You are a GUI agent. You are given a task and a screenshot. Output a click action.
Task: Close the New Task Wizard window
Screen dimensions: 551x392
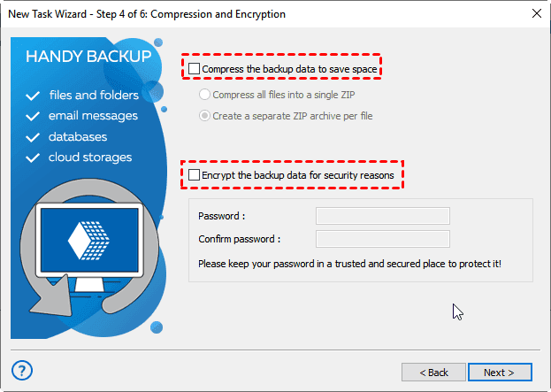pos(536,15)
